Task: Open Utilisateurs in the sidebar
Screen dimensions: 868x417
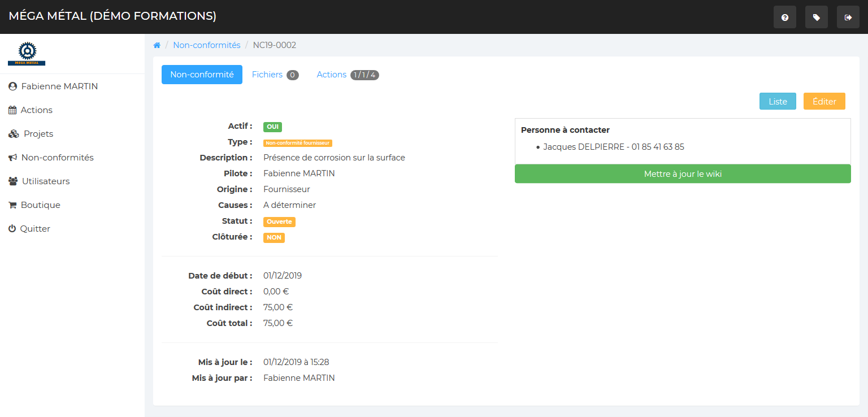Action: pos(45,181)
